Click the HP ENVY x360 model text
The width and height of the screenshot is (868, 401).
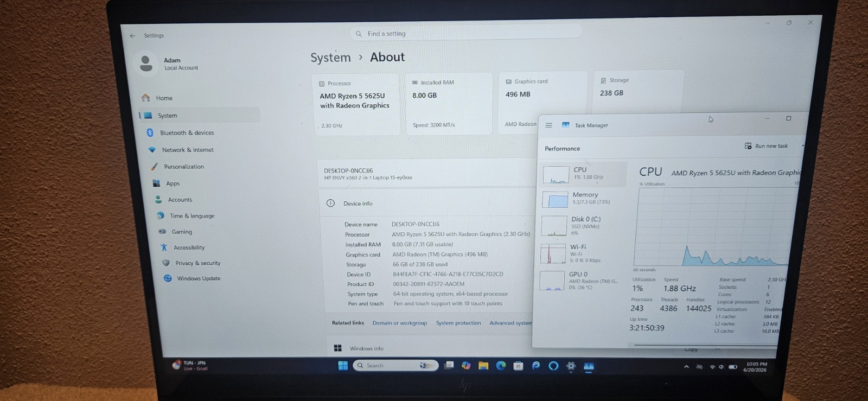pyautogui.click(x=368, y=178)
